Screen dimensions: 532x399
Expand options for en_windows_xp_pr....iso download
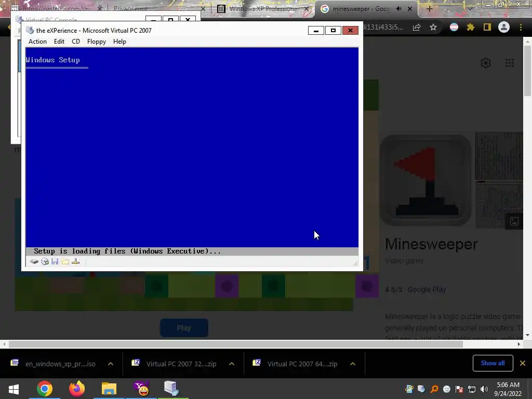click(x=111, y=364)
